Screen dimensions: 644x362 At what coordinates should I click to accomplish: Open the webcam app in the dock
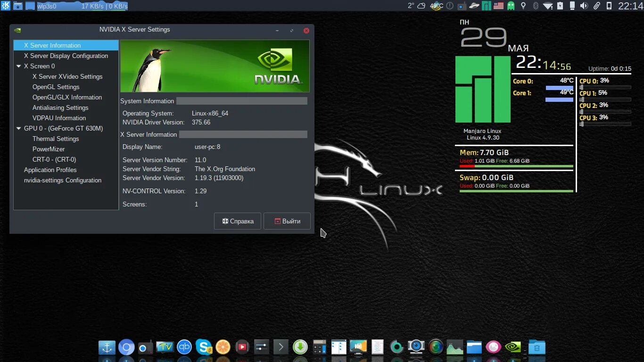pyautogui.click(x=416, y=348)
